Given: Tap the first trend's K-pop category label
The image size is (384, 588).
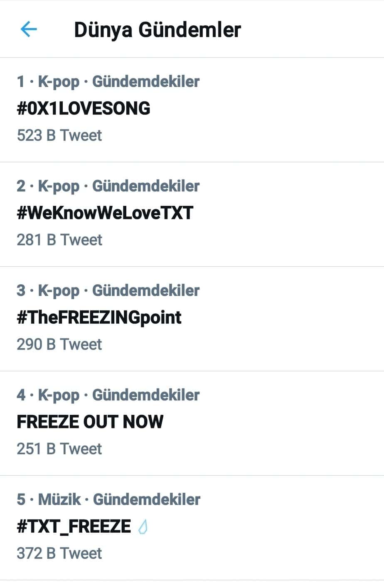Looking at the screenshot, I should 59,82.
